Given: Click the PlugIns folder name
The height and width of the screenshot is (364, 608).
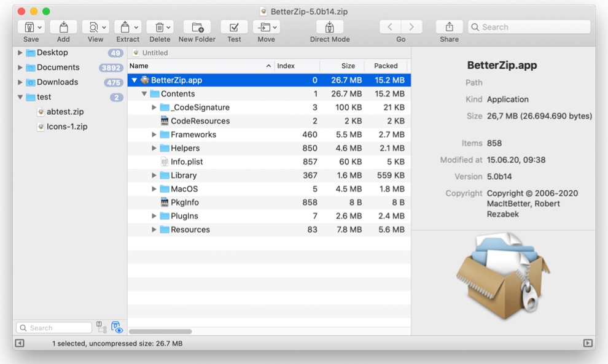Looking at the screenshot, I should 185,216.
